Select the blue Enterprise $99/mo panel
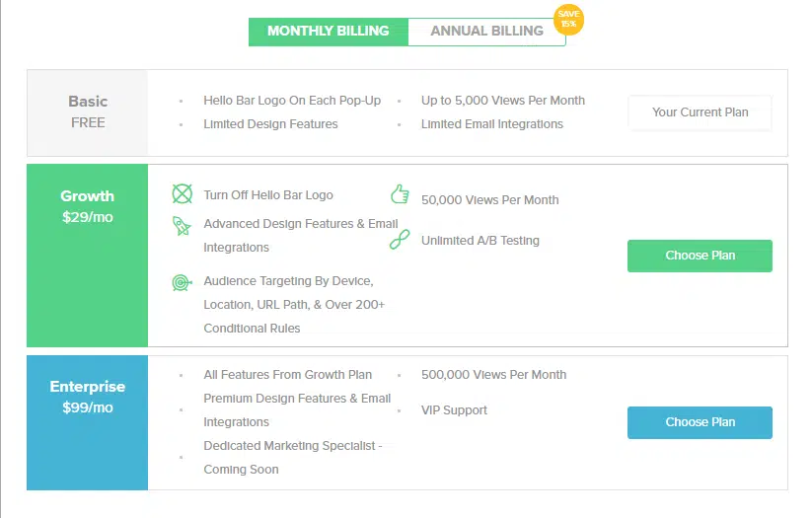This screenshot has width=812, height=518. (x=88, y=422)
